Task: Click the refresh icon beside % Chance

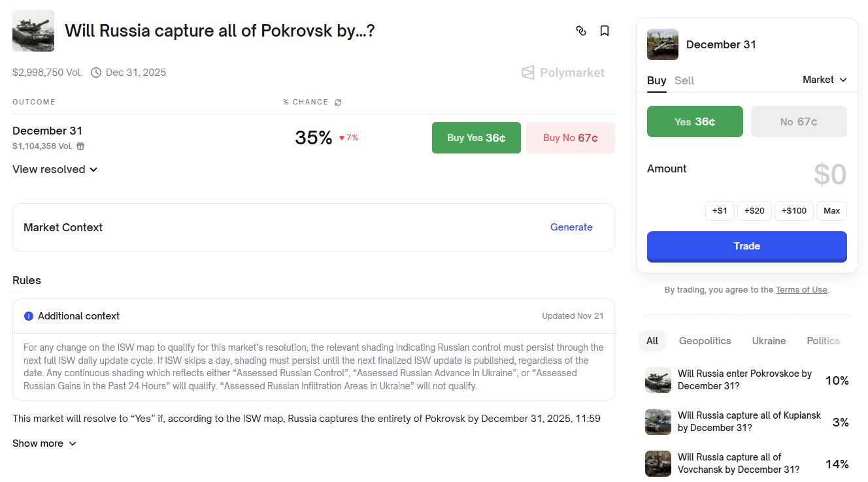Action: coord(338,102)
